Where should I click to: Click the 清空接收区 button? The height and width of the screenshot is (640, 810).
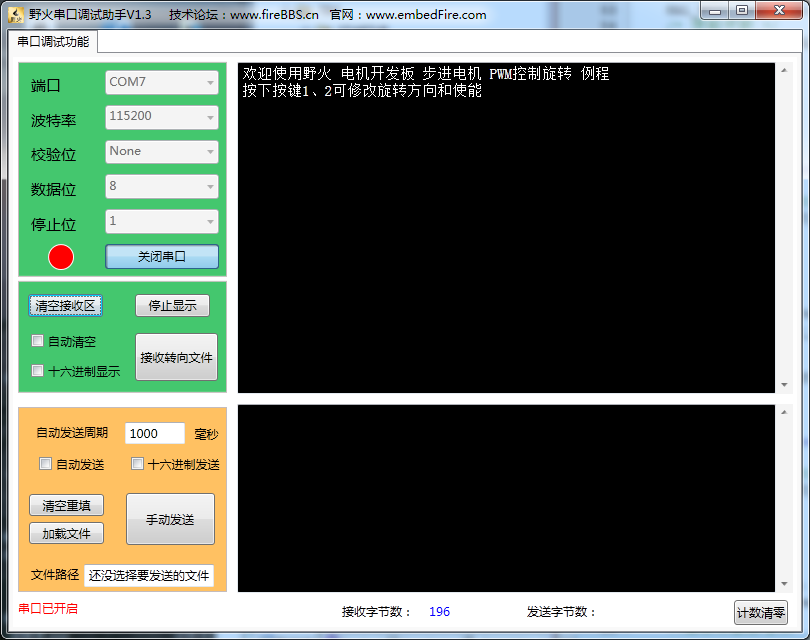[65, 305]
